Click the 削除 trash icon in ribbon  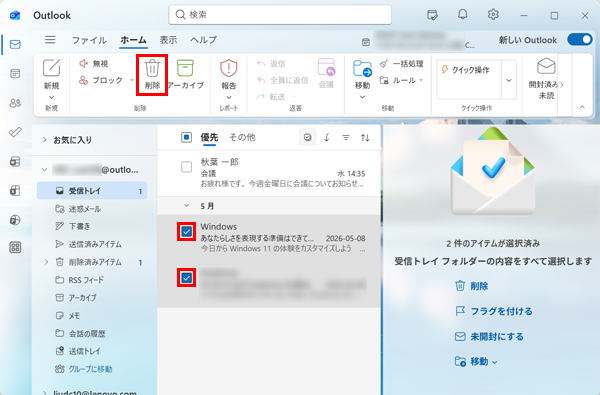coord(152,69)
